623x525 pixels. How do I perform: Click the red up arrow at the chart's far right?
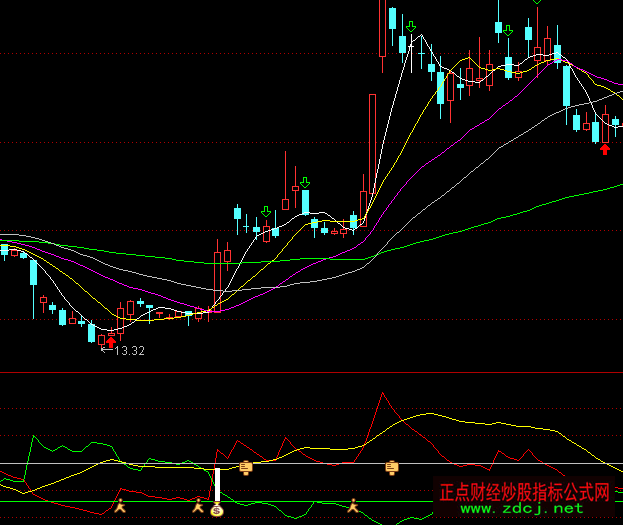click(604, 150)
